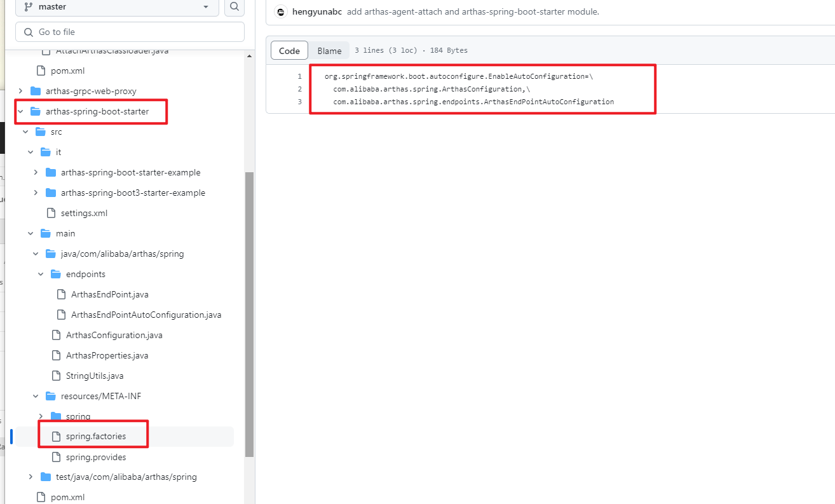Collapse the arthas-spring-boot-starter folder
Screen dimensions: 835x504
click(20, 111)
